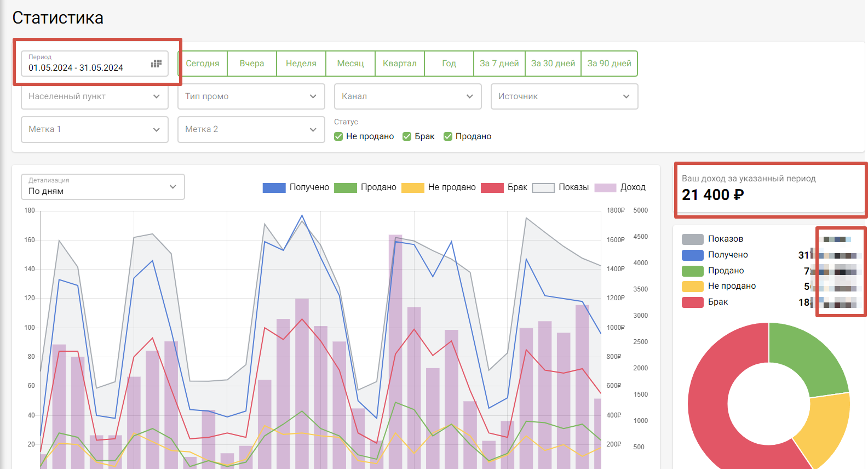Viewport: 868px width, 469px height.
Task: Select the Неделя period tab
Action: click(301, 64)
